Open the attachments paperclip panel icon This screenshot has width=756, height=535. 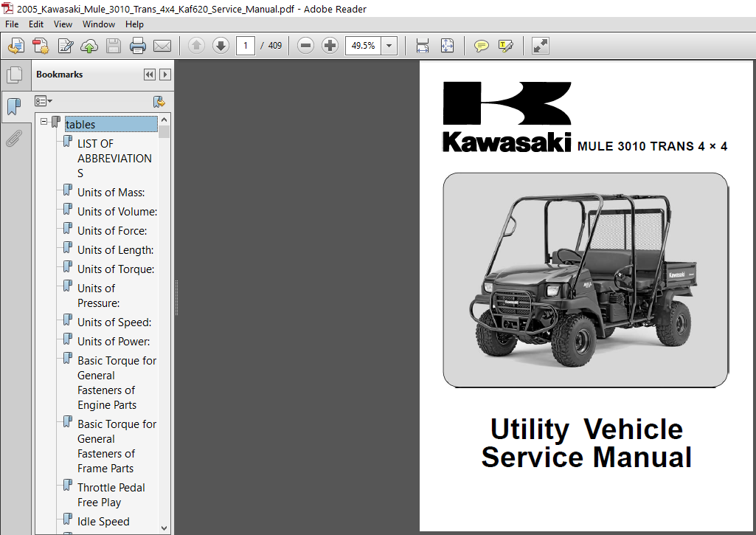pos(14,139)
